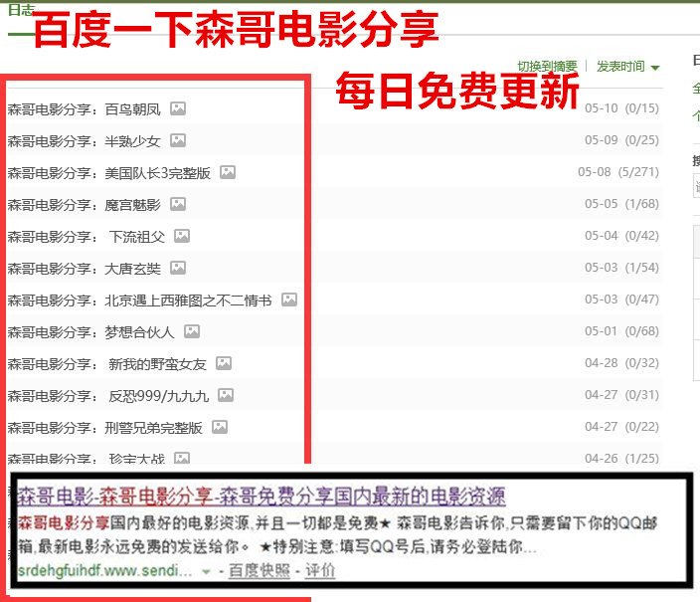Screen dimensions: 700x602
Task: Click the image icon beside 下流祖父
Action: click(x=182, y=236)
